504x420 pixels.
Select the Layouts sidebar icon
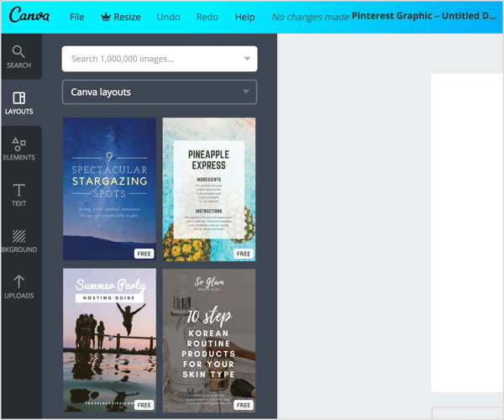(x=18, y=98)
